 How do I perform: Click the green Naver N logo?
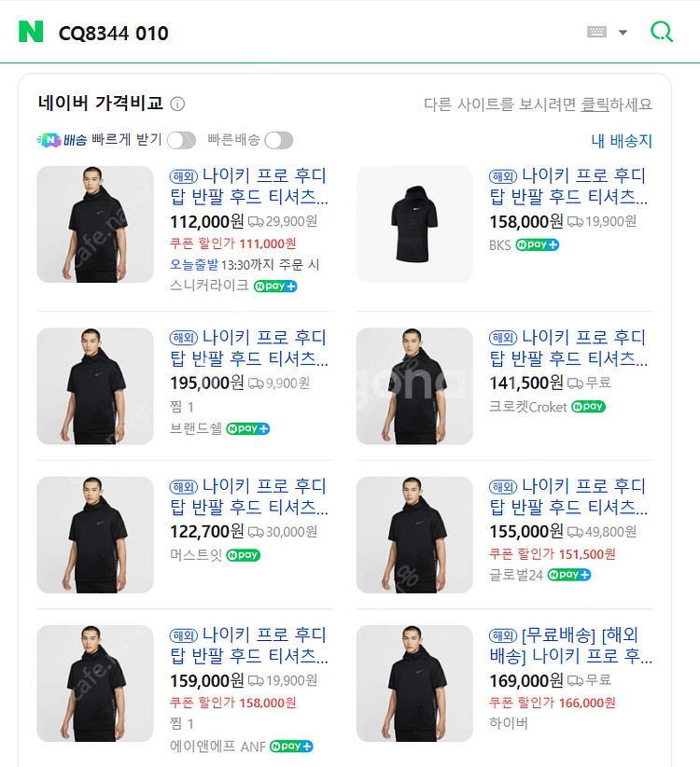pyautogui.click(x=31, y=32)
